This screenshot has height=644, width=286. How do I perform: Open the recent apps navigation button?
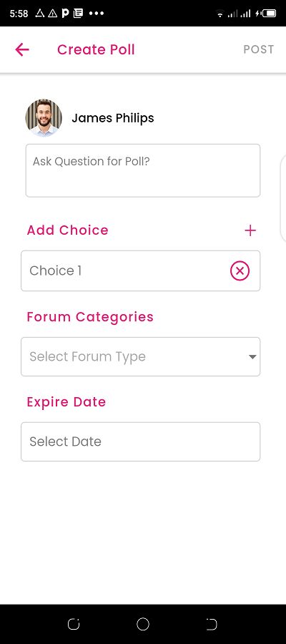click(74, 624)
